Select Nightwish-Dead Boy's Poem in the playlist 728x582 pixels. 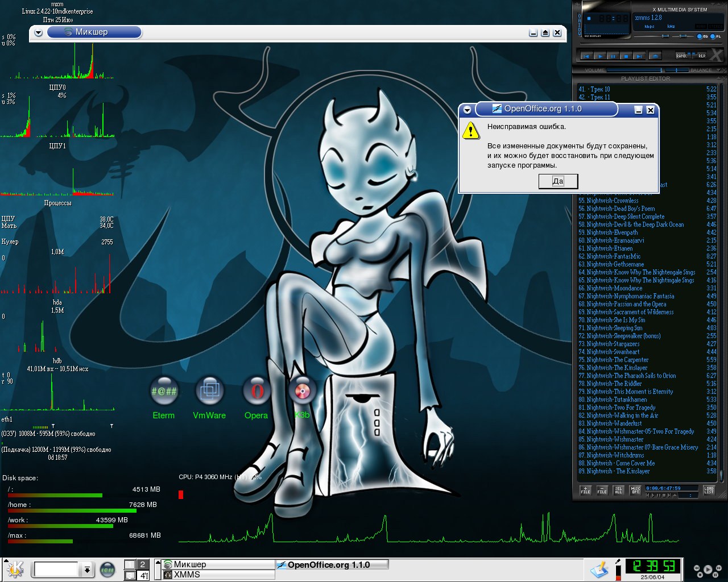pos(647,209)
